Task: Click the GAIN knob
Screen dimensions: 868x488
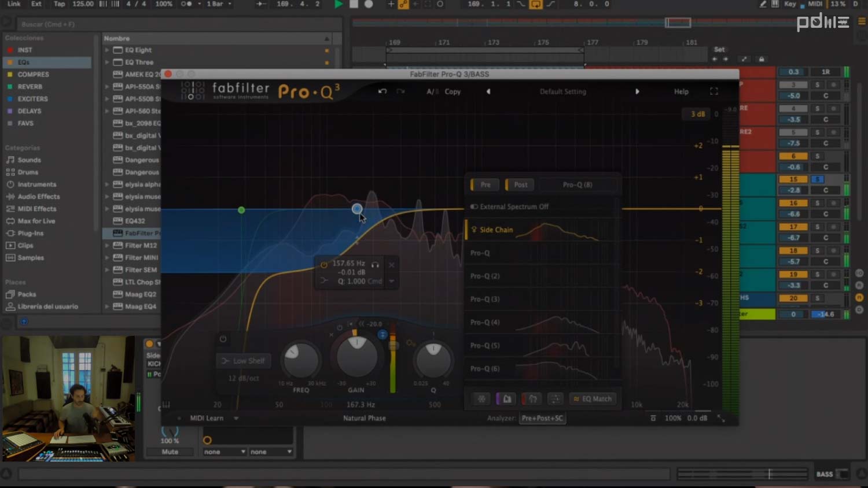Action: (356, 357)
